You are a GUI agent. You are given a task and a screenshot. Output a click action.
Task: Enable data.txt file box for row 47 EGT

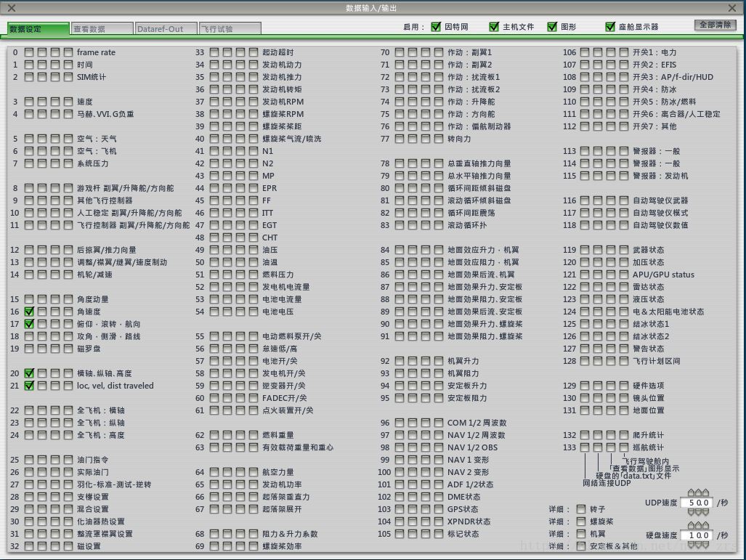tap(227, 225)
